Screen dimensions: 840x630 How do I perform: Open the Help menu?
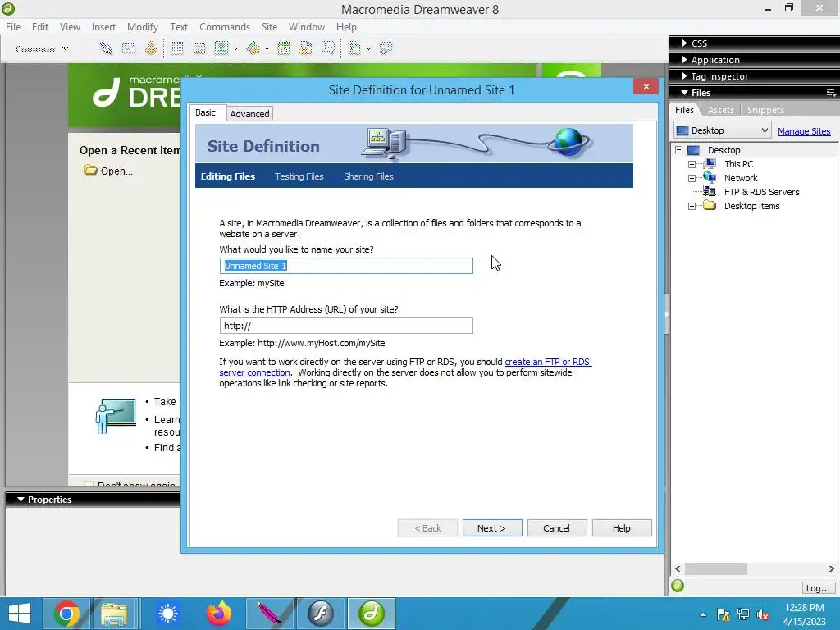[346, 27]
